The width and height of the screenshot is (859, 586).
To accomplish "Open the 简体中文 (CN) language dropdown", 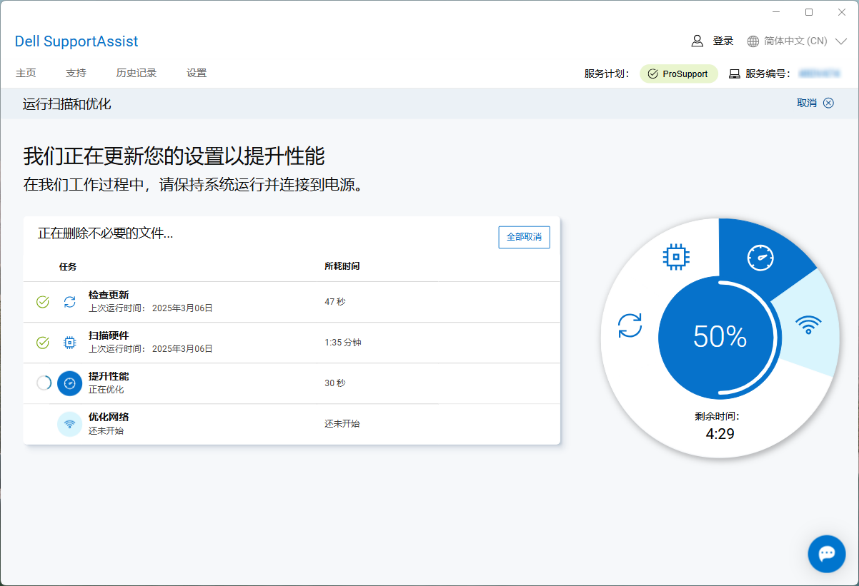I will [797, 41].
